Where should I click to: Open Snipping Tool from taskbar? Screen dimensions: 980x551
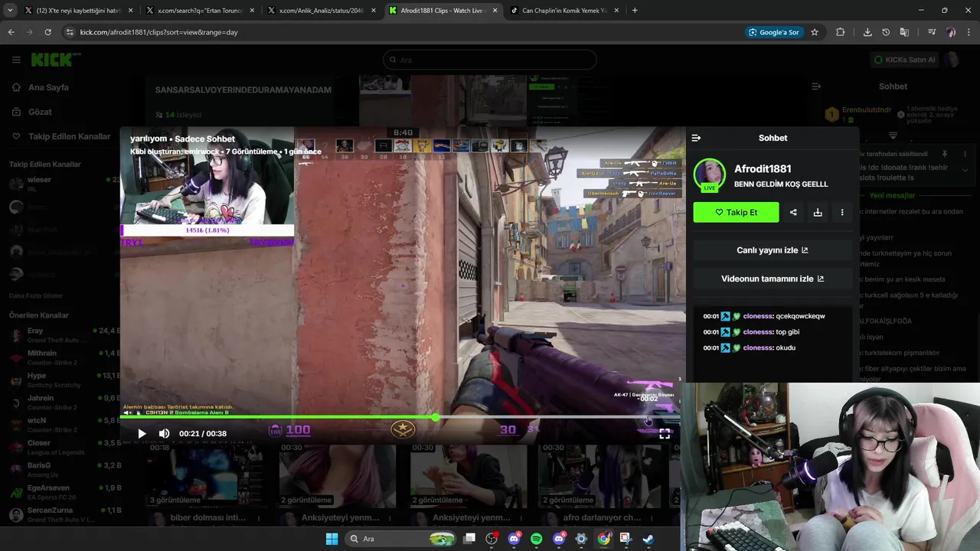pyautogui.click(x=626, y=539)
